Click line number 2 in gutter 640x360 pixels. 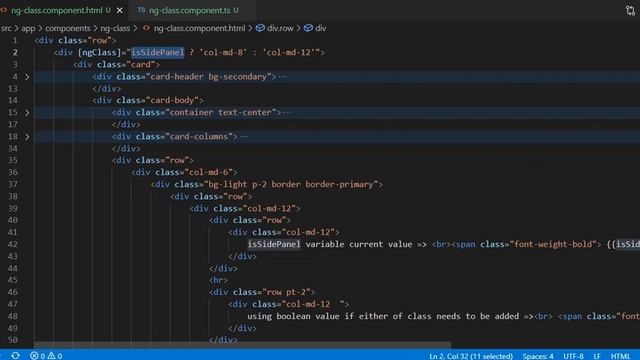[15, 52]
